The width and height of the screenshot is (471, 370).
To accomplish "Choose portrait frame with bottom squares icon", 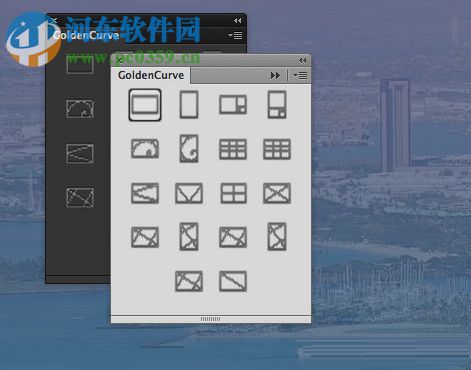I will click(x=277, y=105).
